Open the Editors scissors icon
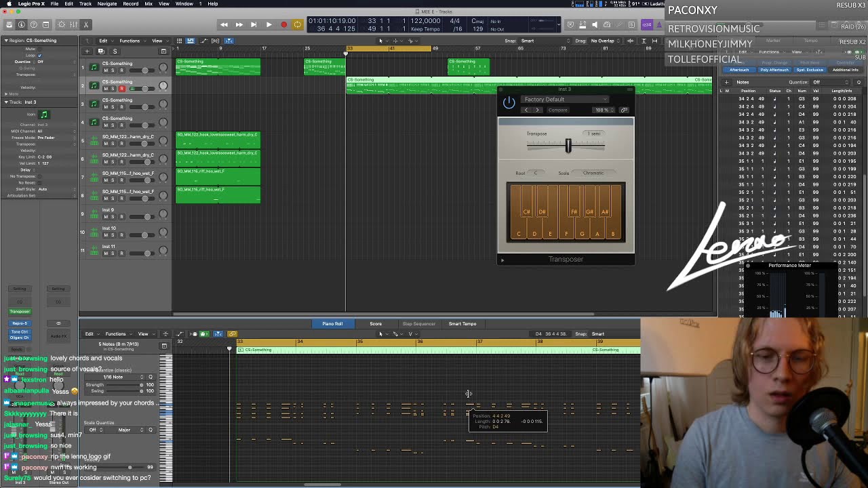868x488 pixels. click(86, 24)
